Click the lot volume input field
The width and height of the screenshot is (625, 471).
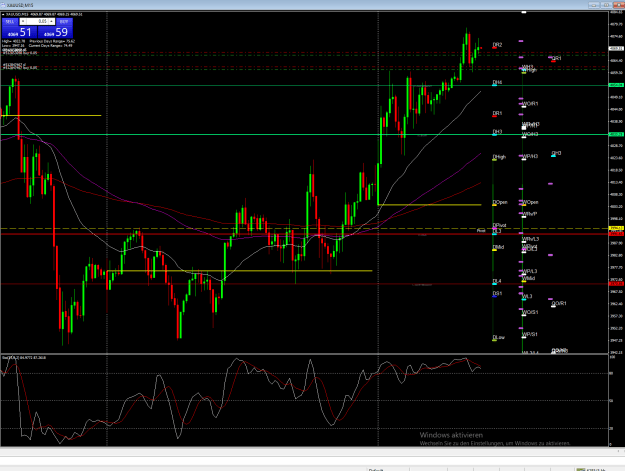coord(37,22)
